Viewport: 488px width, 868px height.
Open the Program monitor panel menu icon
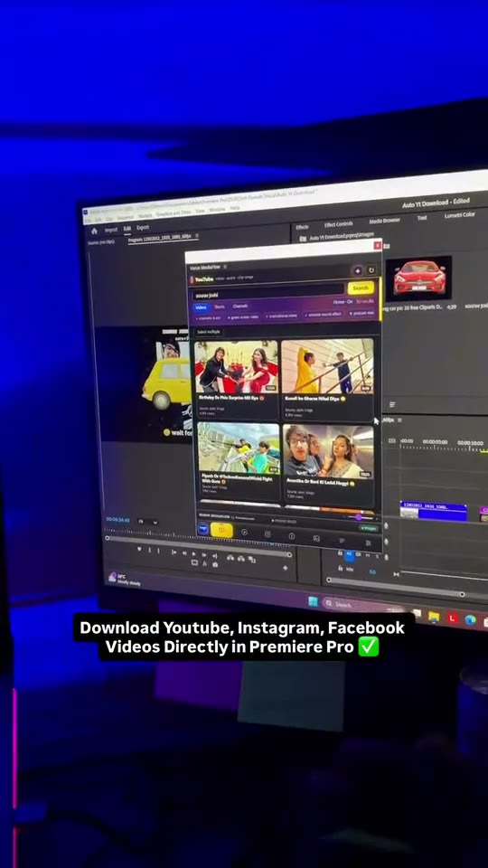click(196, 235)
